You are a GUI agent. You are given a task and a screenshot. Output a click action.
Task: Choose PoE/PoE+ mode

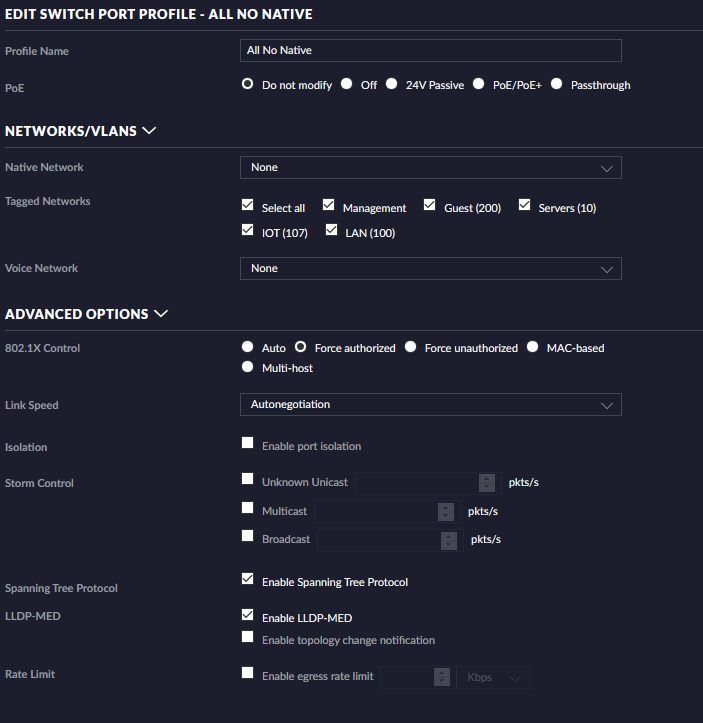pos(479,84)
